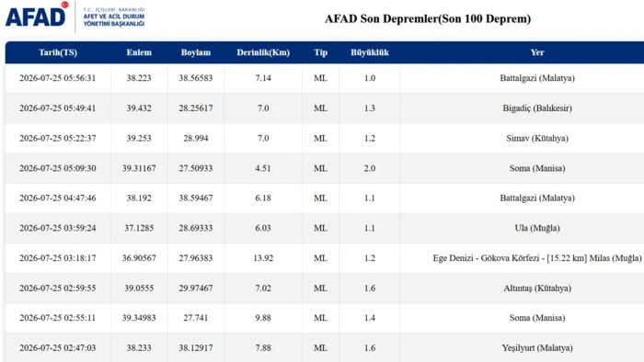Click magnitude 1.0 in Battalgazi row
The height and width of the screenshot is (362, 644).
pos(370,78)
